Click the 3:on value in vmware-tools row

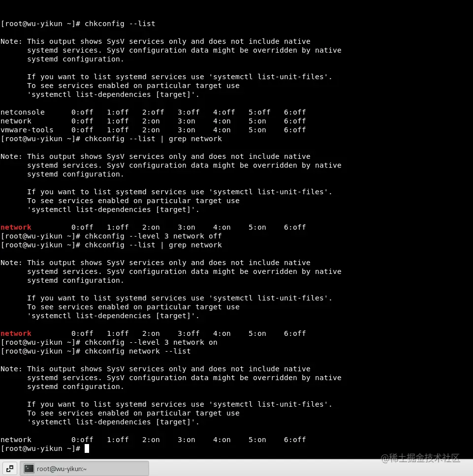click(x=186, y=130)
